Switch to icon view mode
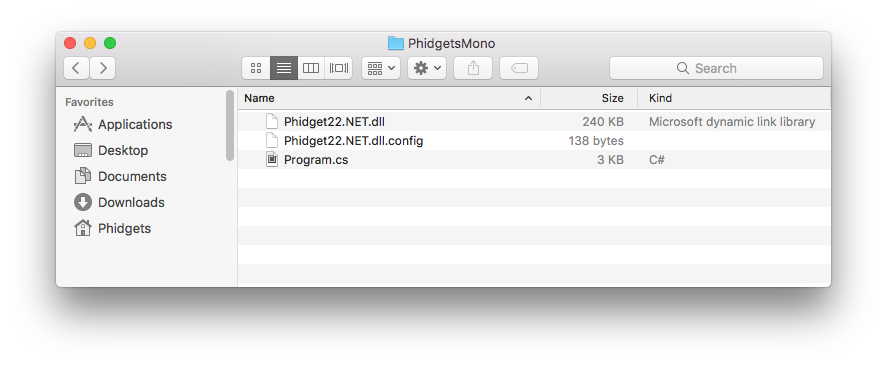The image size is (887, 367). click(256, 68)
